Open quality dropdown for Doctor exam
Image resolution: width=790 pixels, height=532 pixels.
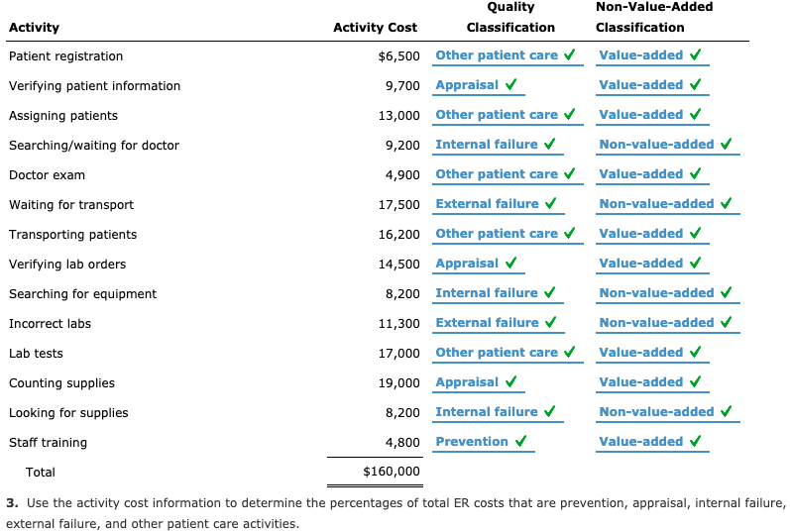point(508,174)
